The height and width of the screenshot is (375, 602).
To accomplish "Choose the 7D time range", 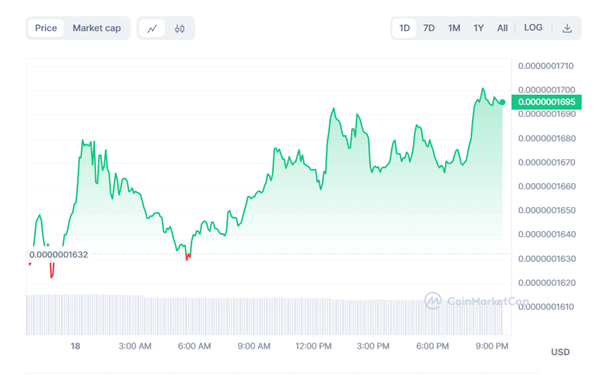I will click(429, 28).
